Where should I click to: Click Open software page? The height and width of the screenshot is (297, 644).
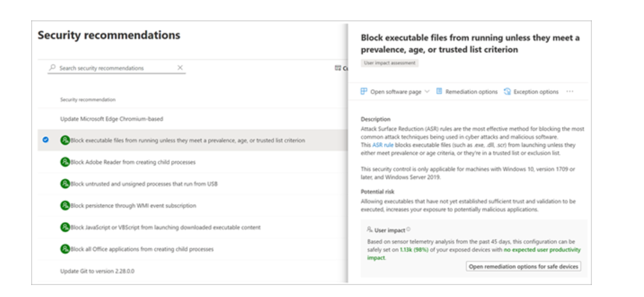click(391, 92)
